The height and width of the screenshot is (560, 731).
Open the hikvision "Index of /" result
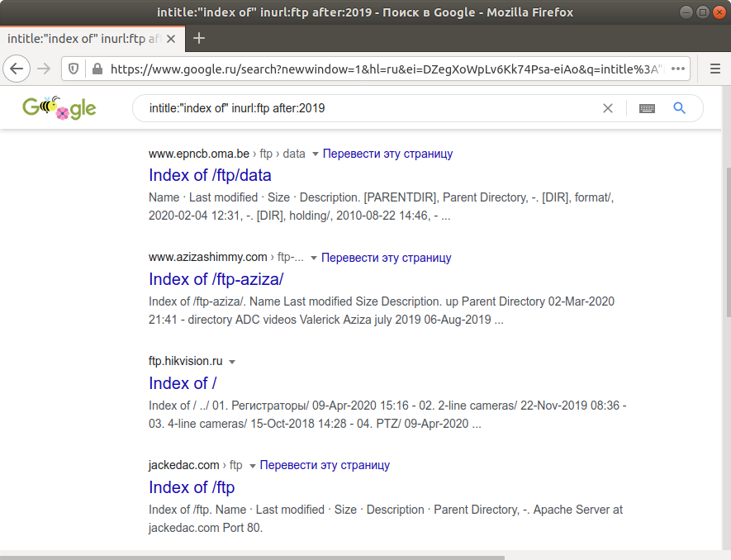pyautogui.click(x=183, y=383)
